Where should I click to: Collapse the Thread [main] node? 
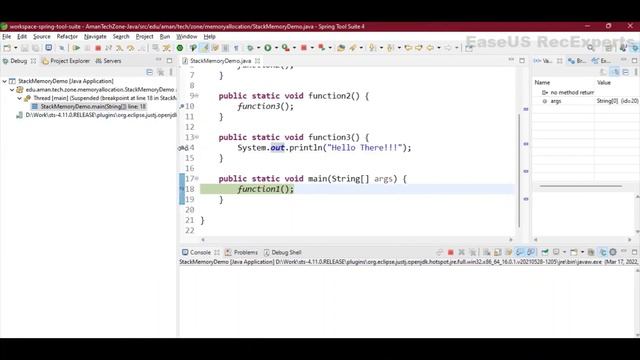tap(19, 98)
